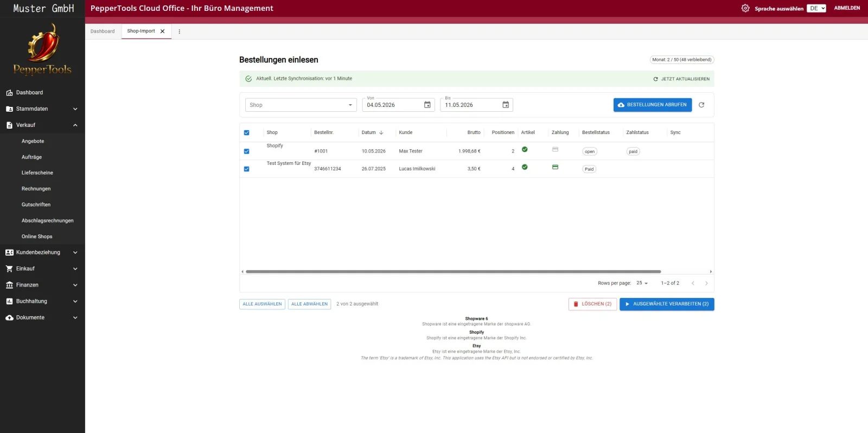Click the Einkauf shopping cart icon
868x433 pixels.
pos(9,269)
